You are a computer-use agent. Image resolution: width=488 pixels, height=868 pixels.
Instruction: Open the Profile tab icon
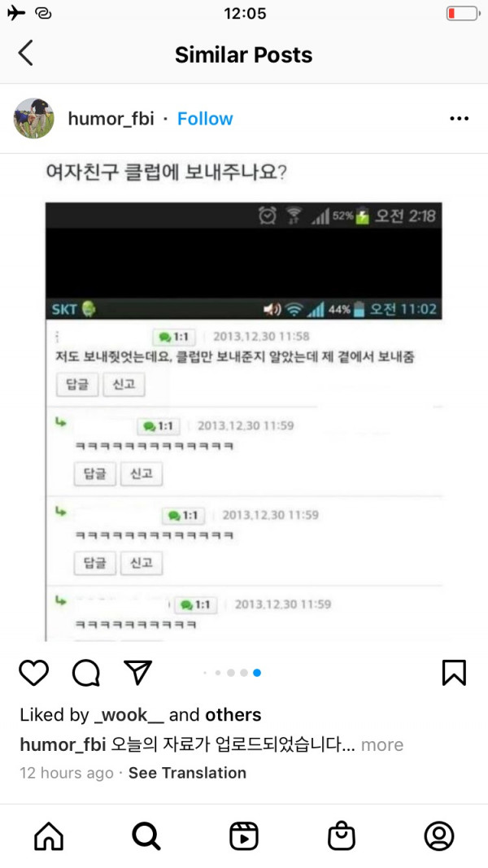tap(438, 836)
